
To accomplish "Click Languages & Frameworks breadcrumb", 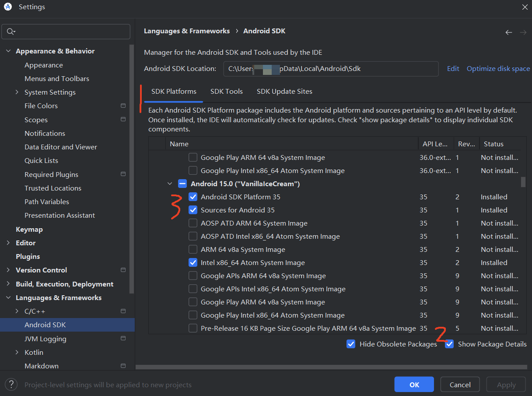I will 187,31.
